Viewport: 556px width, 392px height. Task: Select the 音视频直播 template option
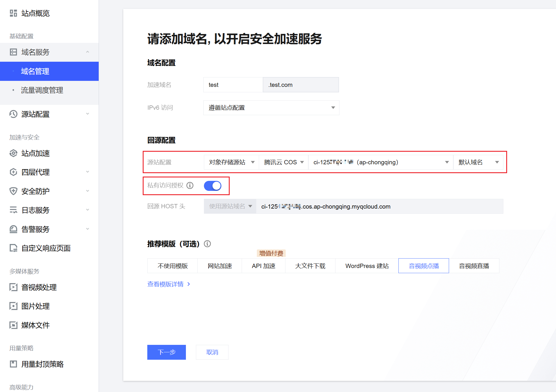pos(474,266)
